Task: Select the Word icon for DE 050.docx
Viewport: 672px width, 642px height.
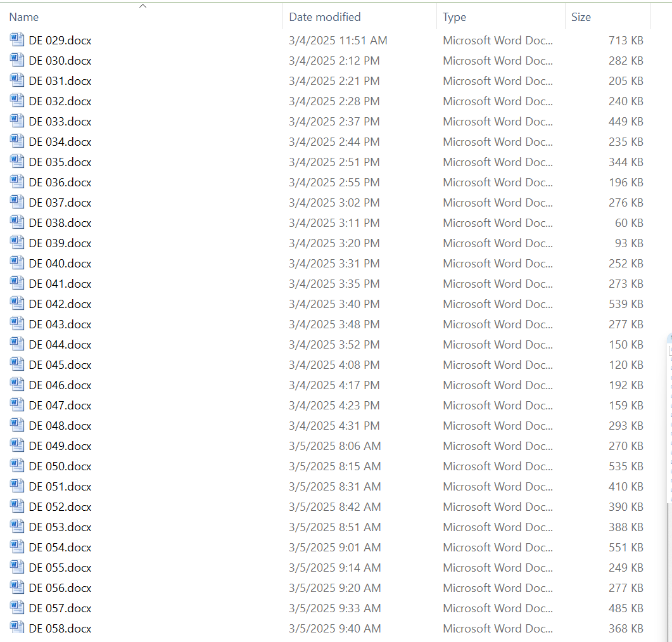Action: pos(17,466)
